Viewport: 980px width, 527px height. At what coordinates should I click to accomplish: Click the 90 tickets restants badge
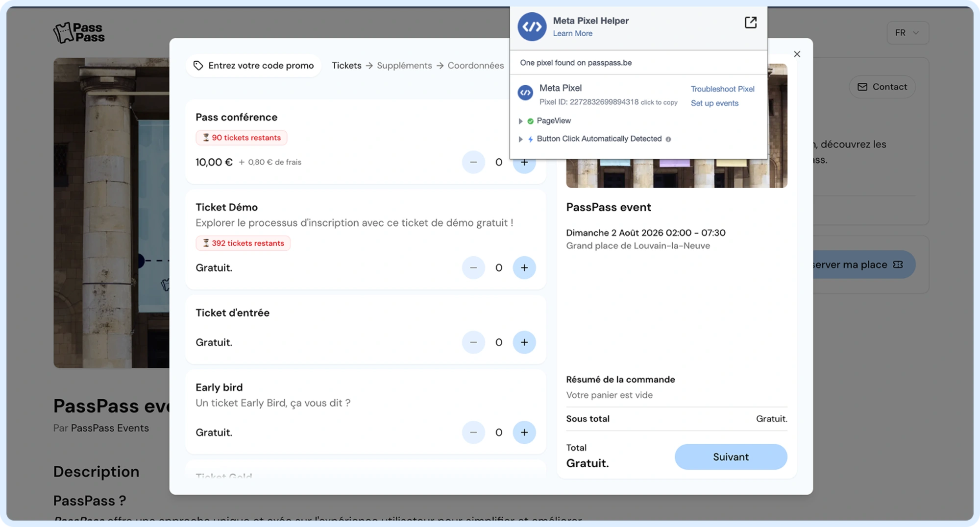coord(242,138)
